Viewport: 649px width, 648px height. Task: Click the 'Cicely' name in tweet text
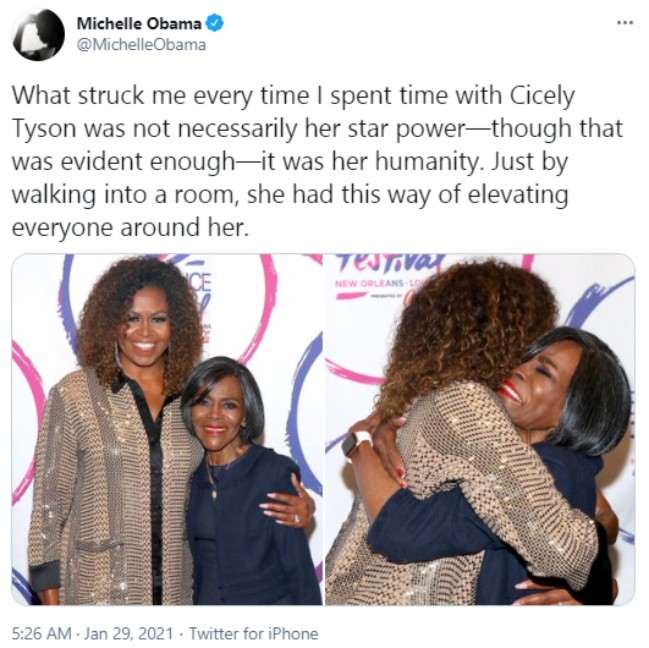click(542, 96)
